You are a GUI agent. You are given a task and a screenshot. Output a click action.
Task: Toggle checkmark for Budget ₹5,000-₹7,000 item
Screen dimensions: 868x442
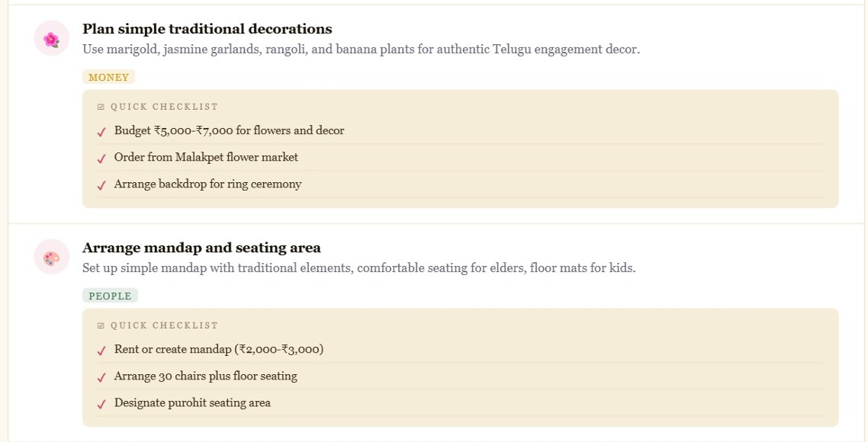click(101, 132)
